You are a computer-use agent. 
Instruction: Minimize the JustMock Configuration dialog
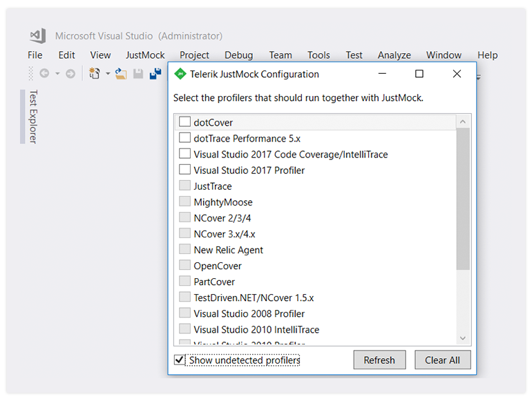(382, 74)
